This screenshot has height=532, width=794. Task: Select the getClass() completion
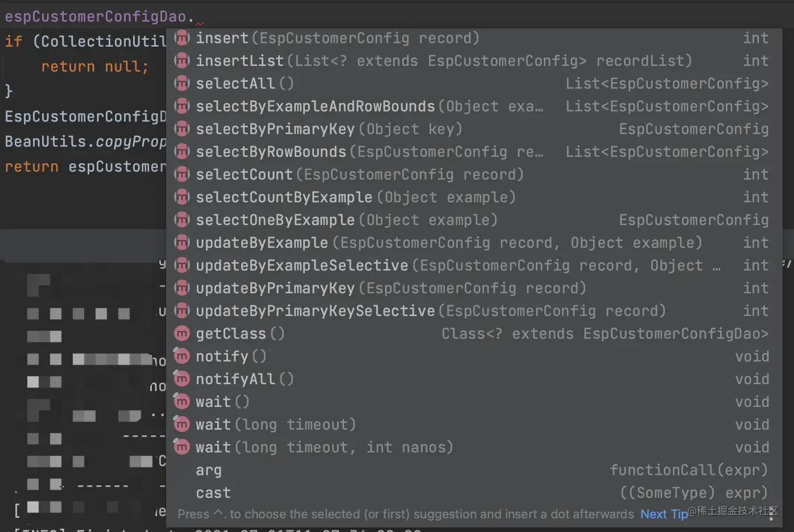[474, 334]
